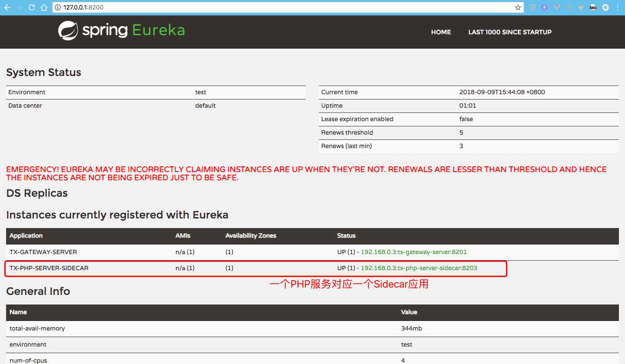Viewport: 625px width, 364px height.
Task: Click the Current time label
Action: [x=339, y=92]
